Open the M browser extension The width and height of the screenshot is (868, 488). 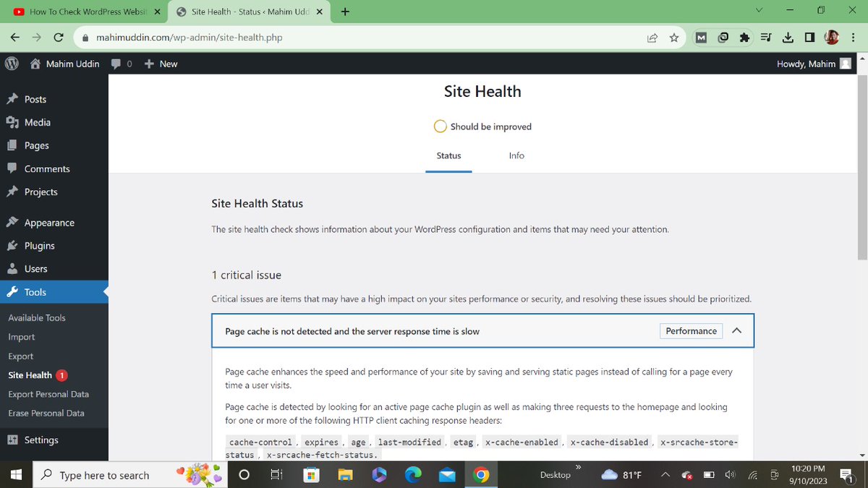click(x=701, y=38)
